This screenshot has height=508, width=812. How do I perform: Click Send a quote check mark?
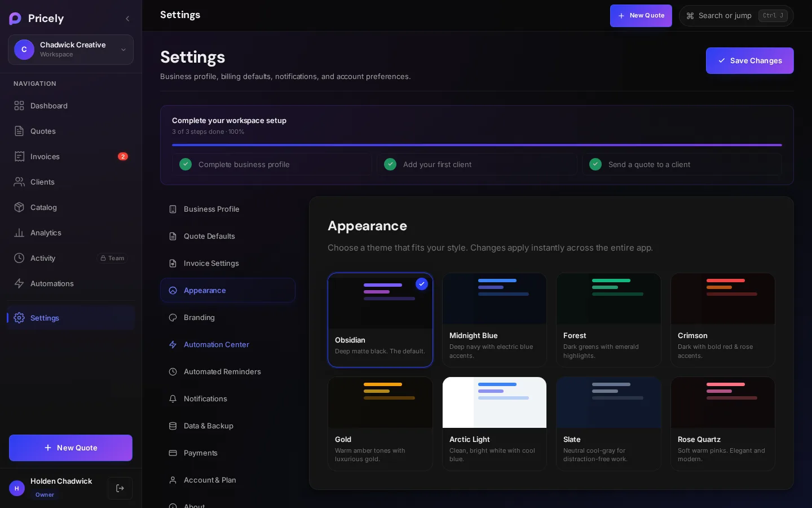(x=595, y=164)
